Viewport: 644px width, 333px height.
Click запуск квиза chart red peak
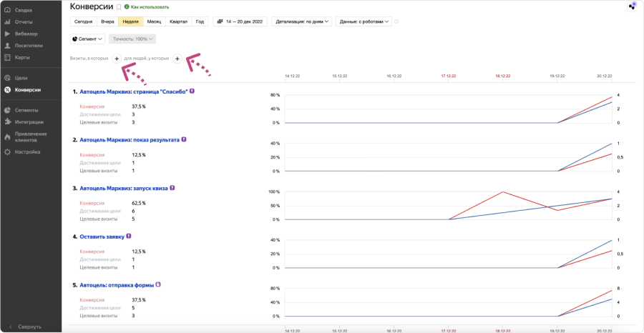point(503,192)
